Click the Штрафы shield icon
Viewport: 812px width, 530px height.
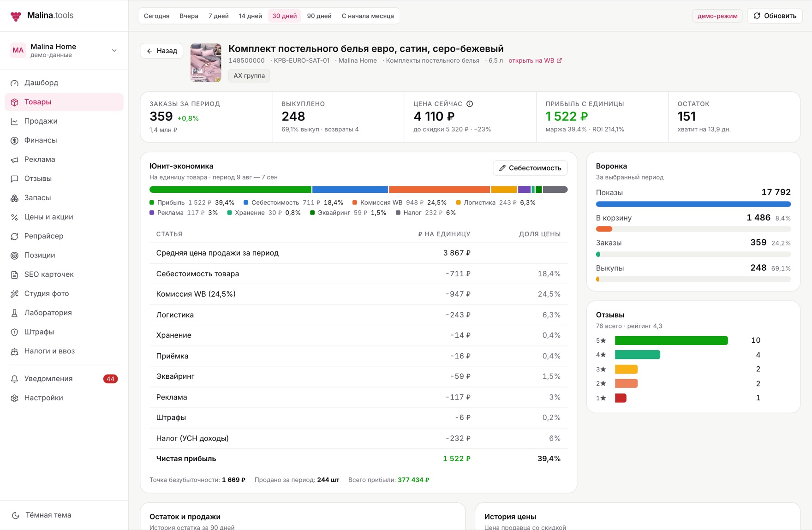pyautogui.click(x=15, y=332)
